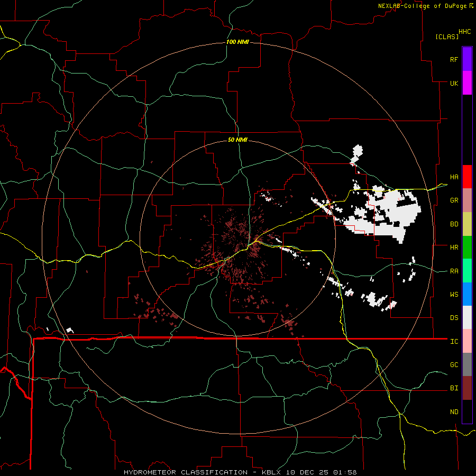
Task: Click the HA red legend swatch
Action: point(467,177)
